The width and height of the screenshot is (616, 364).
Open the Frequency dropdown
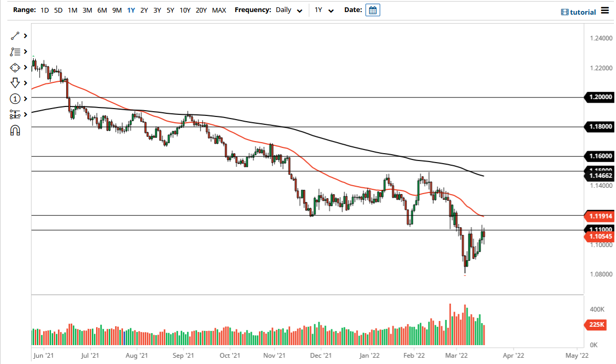[x=288, y=9]
